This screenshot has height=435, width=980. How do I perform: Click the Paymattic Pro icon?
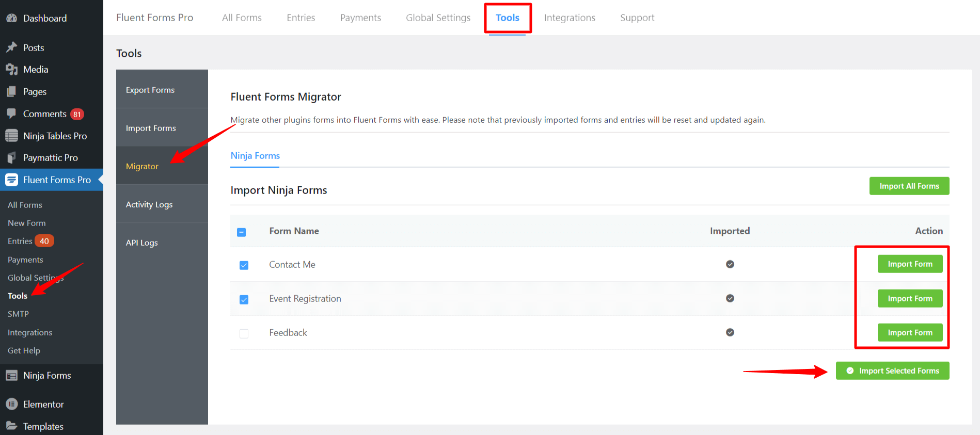coord(11,157)
